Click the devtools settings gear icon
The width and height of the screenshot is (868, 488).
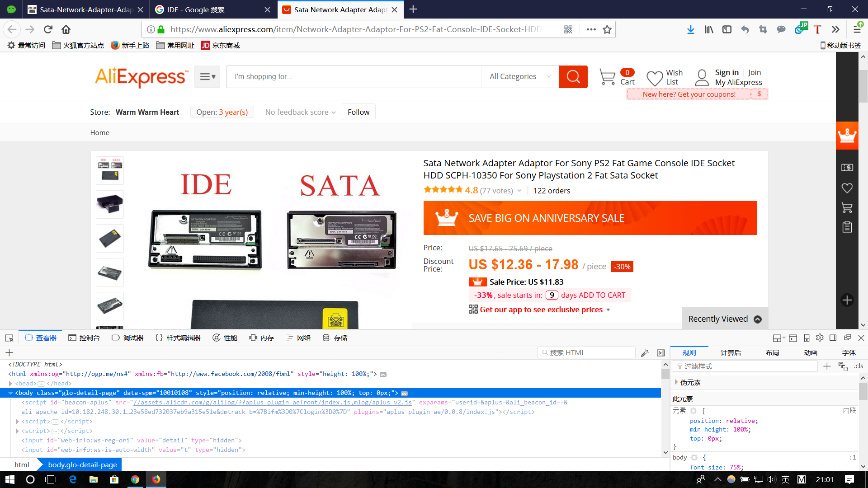click(820, 338)
